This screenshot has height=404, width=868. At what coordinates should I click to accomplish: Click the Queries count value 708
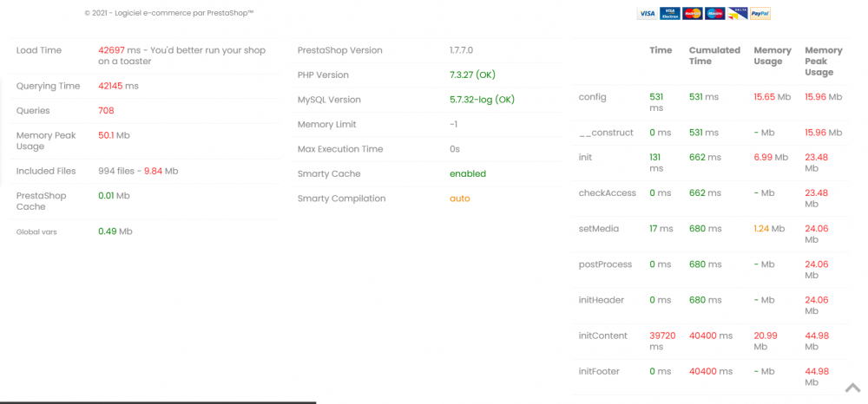point(106,111)
